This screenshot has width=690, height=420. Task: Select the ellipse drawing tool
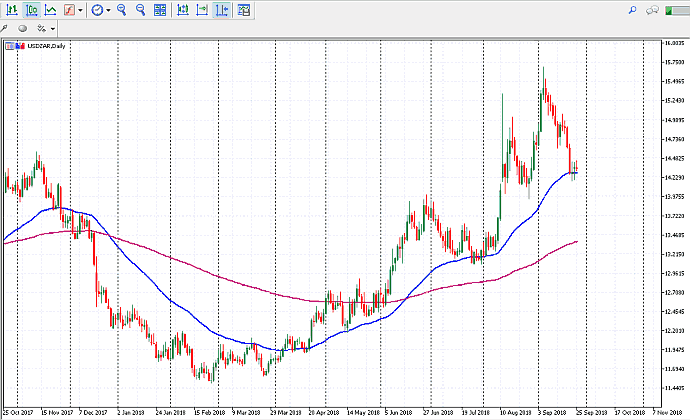[21, 29]
